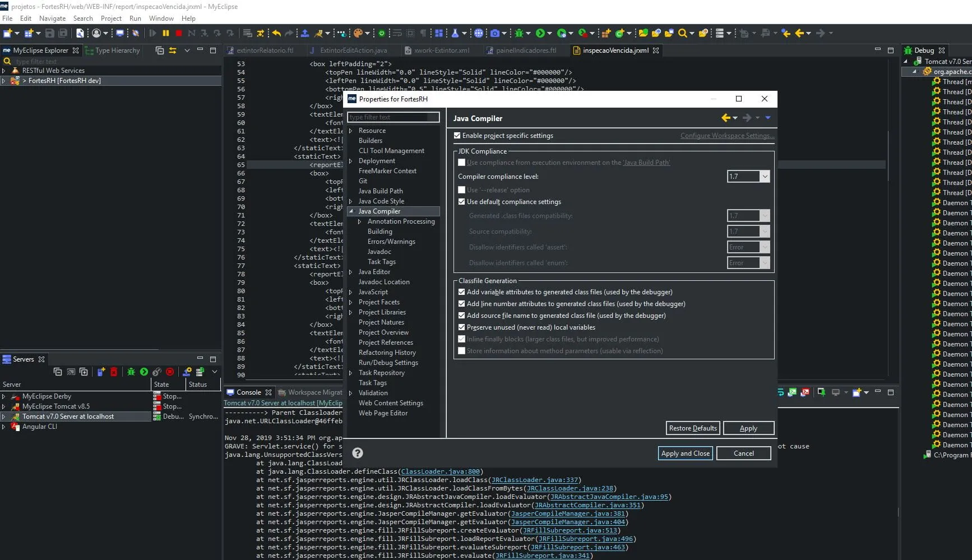Toggle Preserve unused local variables checkbox

click(x=462, y=327)
